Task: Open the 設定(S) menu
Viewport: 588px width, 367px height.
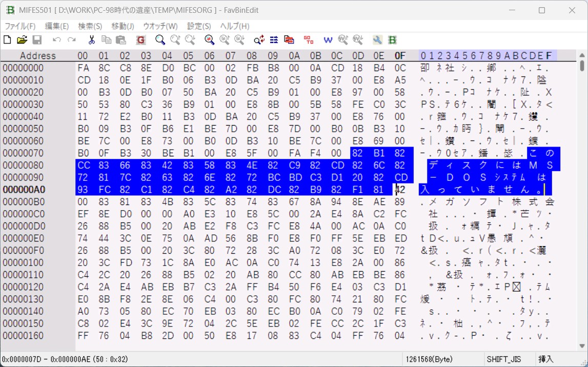Action: click(x=199, y=26)
